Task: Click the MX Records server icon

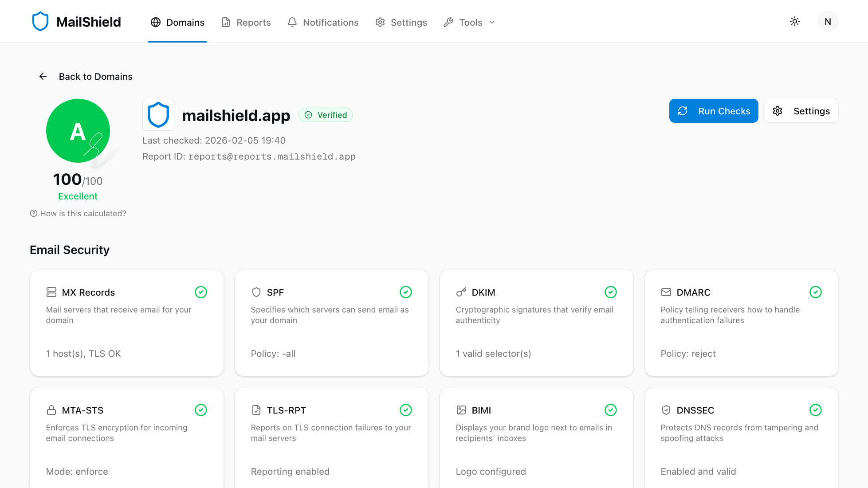Action: [x=51, y=292]
